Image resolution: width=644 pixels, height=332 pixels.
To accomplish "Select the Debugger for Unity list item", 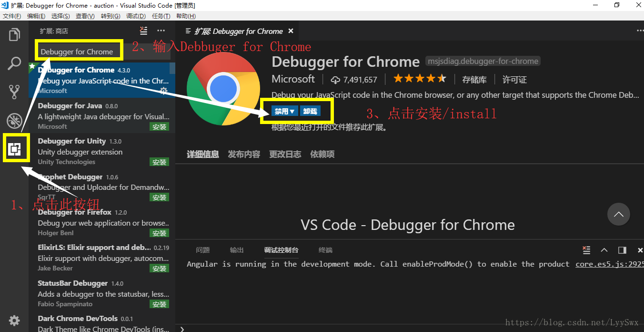I will 102,151.
